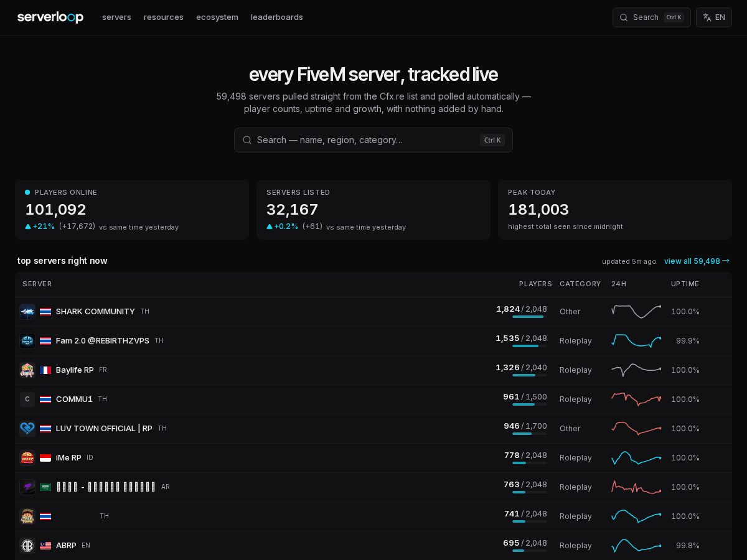Click the magnifier icon in main search box
The image size is (747, 560).
tap(247, 140)
